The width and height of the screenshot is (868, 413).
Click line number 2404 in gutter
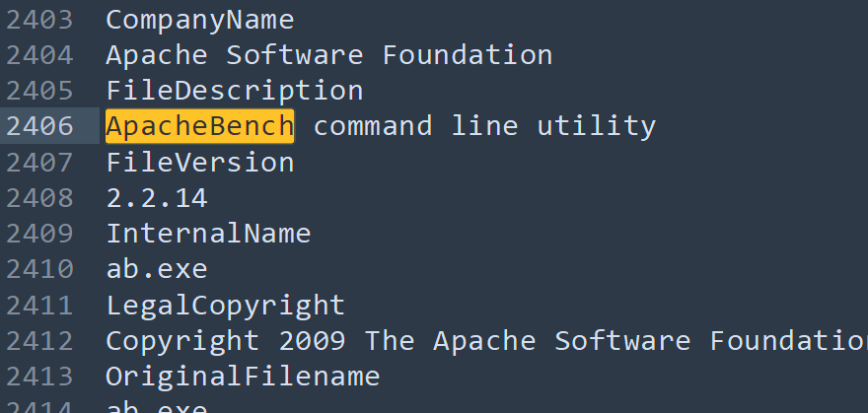point(39,55)
